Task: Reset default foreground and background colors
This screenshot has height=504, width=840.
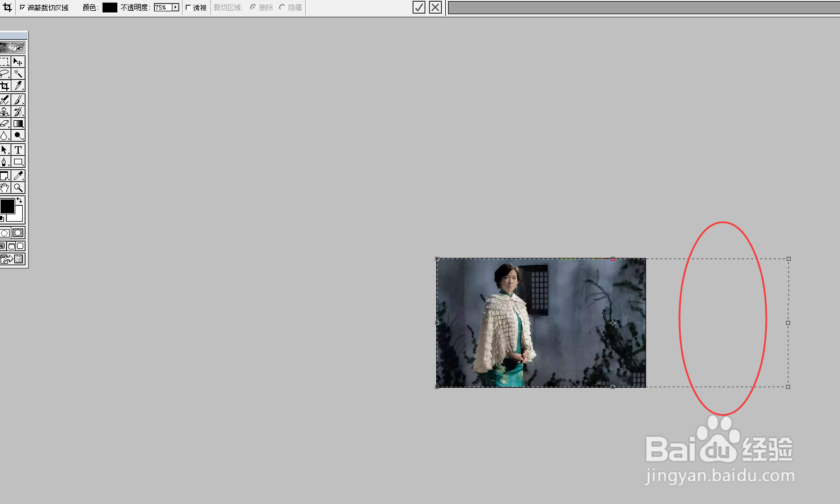Action: coord(2,218)
